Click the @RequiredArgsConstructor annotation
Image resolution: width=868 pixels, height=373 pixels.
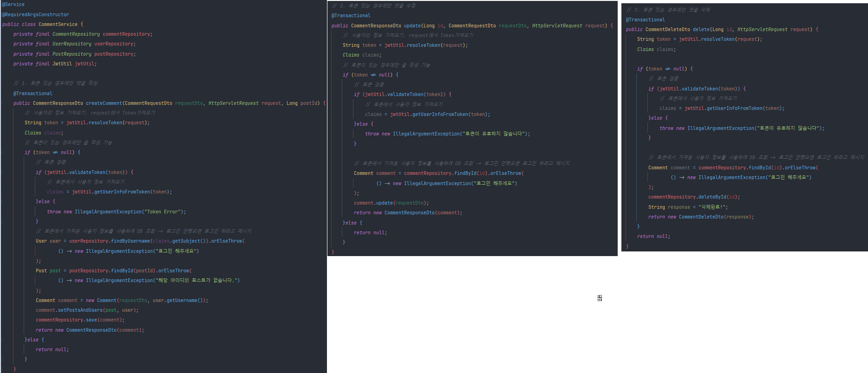click(36, 14)
